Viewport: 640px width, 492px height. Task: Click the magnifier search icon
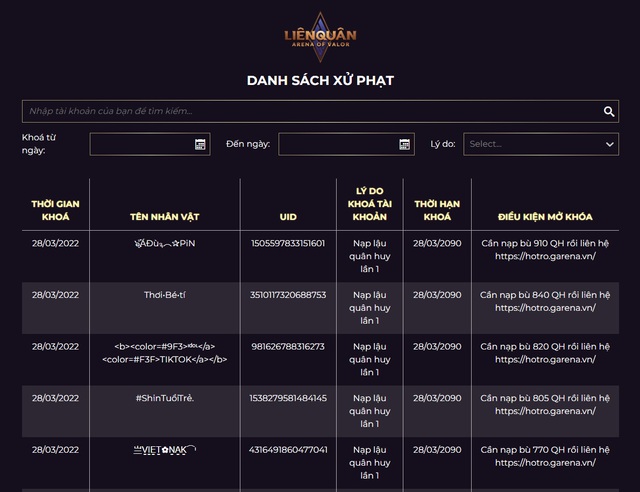pos(609,112)
